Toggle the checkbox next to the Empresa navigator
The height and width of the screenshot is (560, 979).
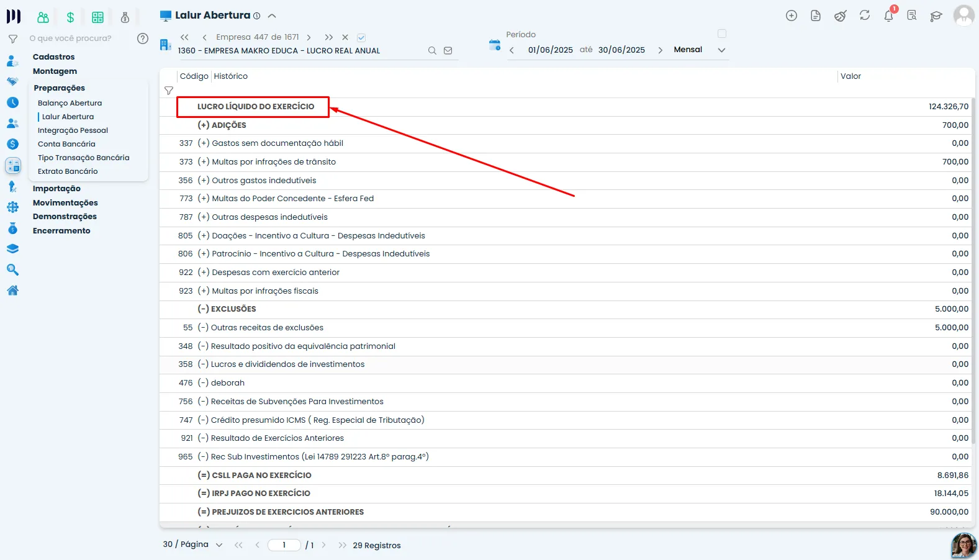pos(361,37)
